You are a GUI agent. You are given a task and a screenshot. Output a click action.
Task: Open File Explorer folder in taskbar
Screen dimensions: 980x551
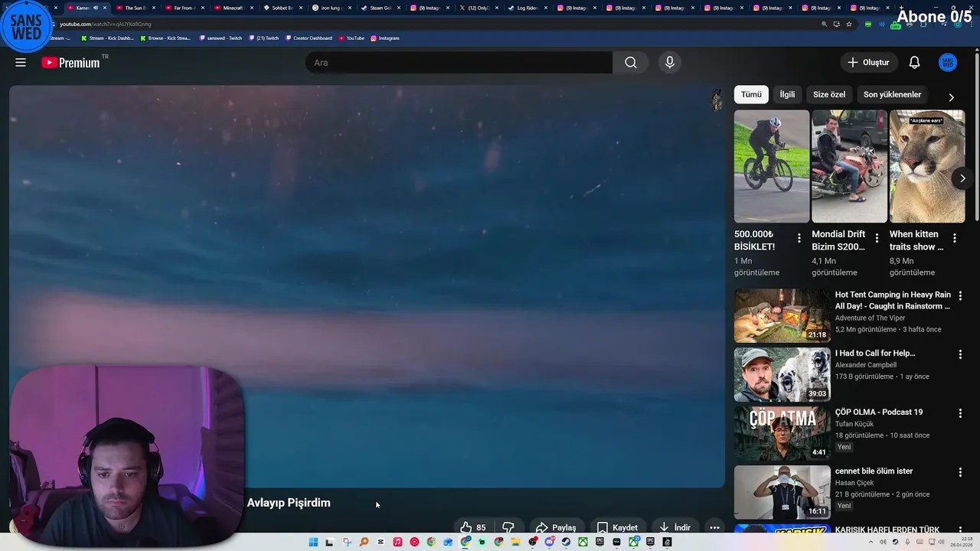(x=516, y=542)
